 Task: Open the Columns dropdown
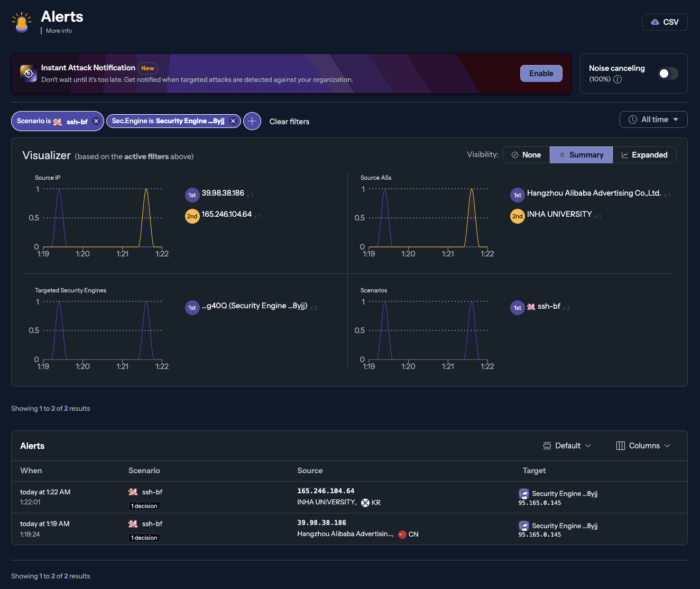(642, 445)
